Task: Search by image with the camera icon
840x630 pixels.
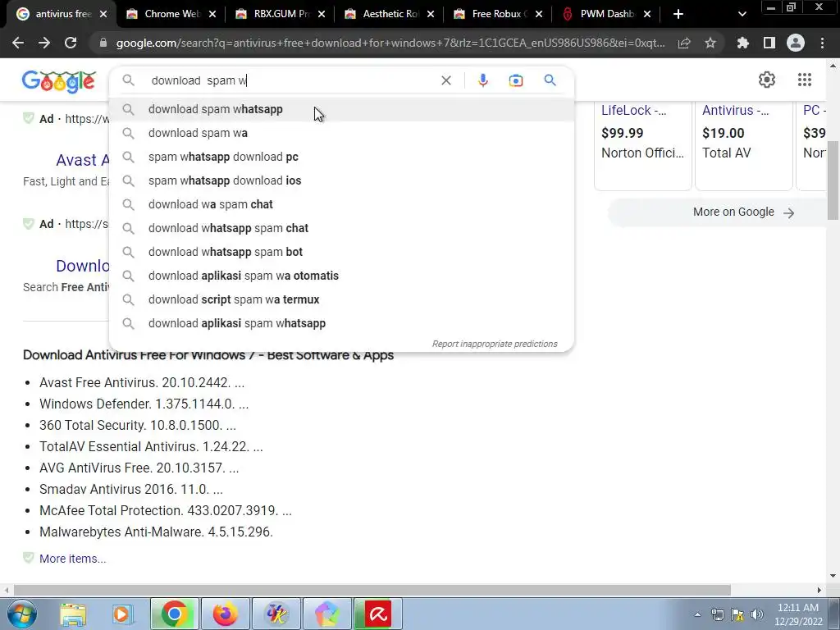Action: 515,80
